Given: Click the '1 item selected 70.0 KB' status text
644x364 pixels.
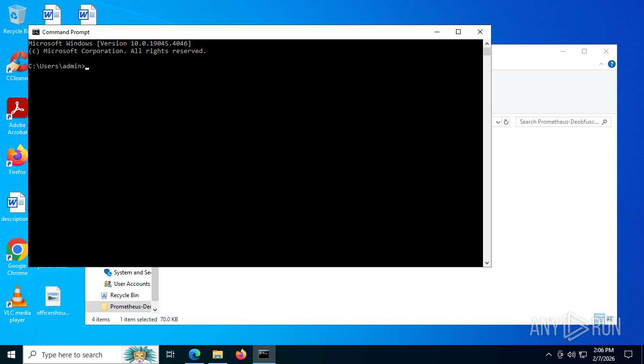Looking at the screenshot, I should tap(149, 319).
